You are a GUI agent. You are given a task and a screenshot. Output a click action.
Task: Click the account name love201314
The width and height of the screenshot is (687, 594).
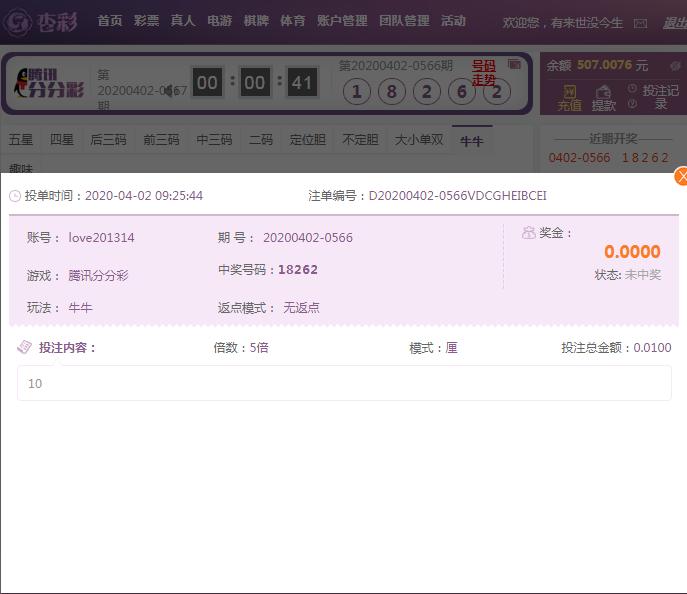click(x=101, y=238)
